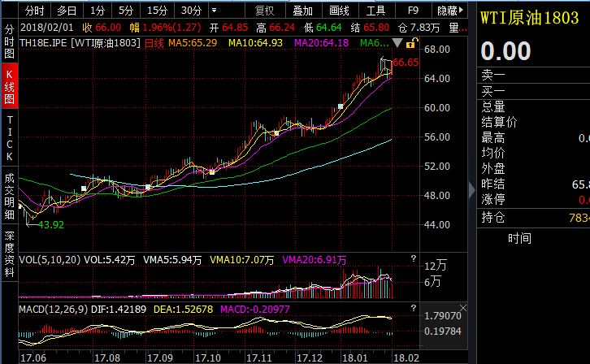This screenshot has width=590, height=364.
Task: Open the 工具 menu
Action: coord(376,11)
